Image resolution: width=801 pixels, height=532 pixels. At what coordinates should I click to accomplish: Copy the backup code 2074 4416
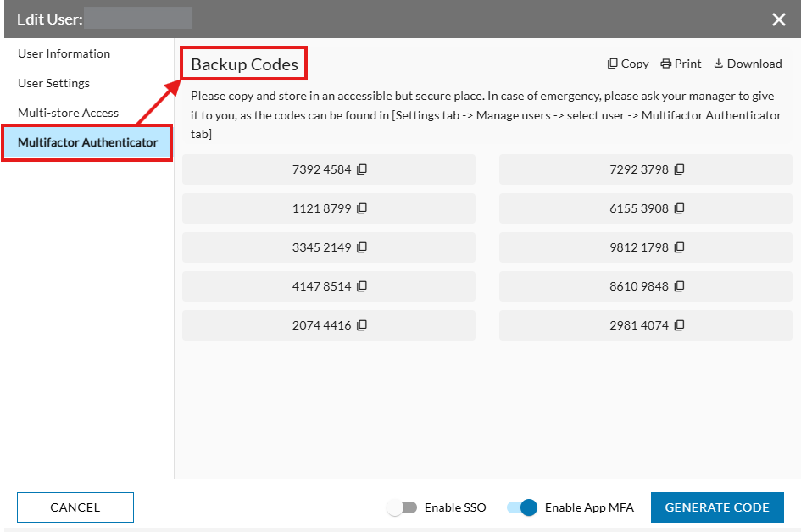(362, 324)
